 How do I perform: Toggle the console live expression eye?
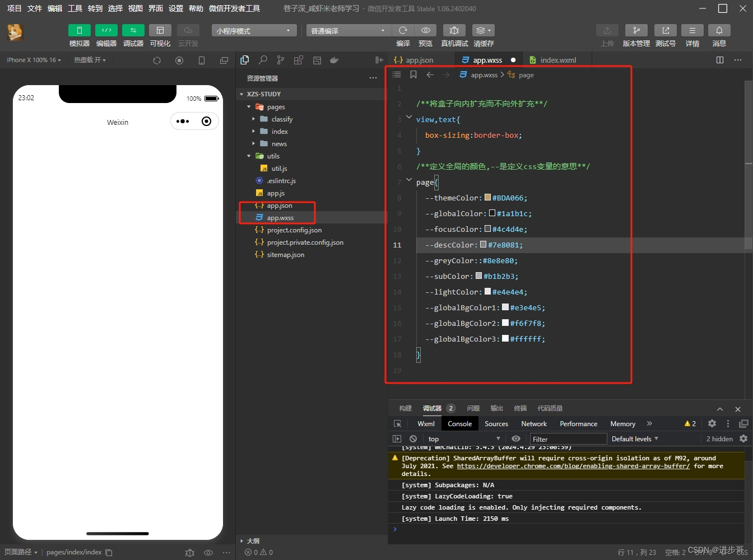pos(516,439)
